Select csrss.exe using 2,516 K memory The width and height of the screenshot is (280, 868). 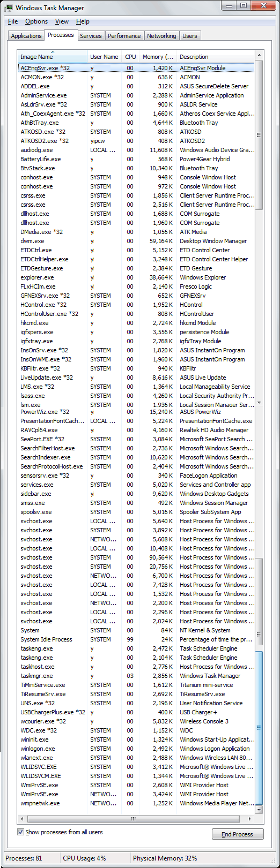coord(136,205)
